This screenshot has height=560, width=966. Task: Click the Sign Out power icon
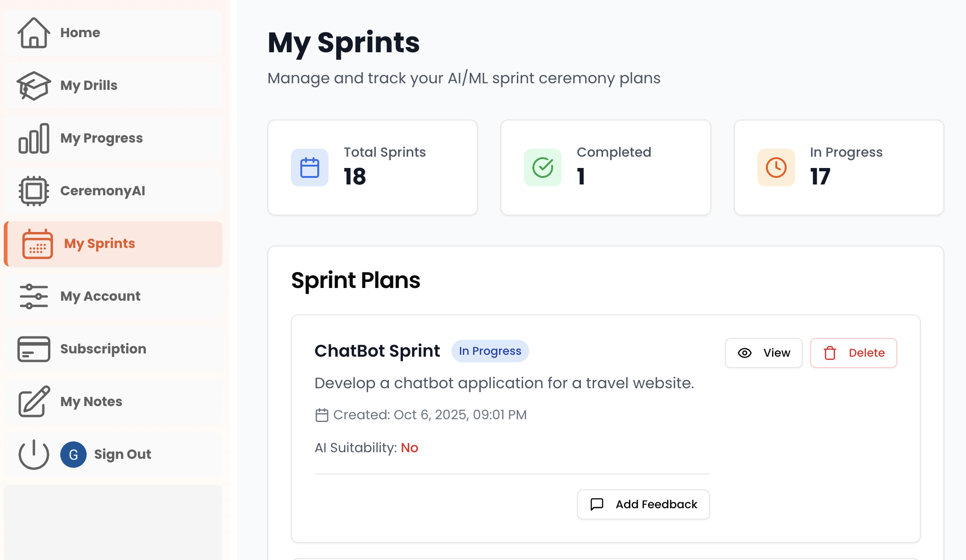point(33,455)
